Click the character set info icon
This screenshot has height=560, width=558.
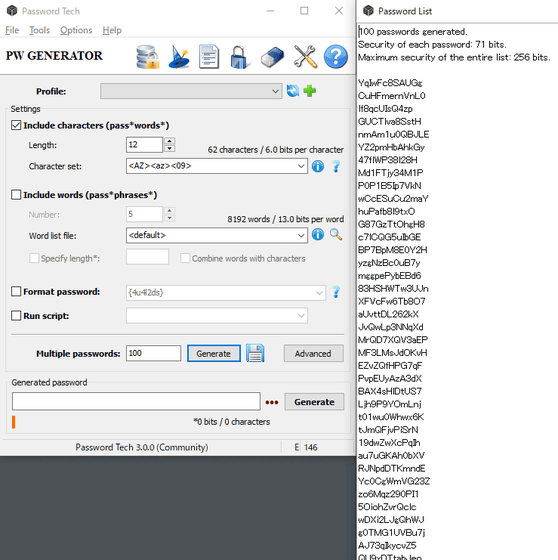(x=318, y=166)
